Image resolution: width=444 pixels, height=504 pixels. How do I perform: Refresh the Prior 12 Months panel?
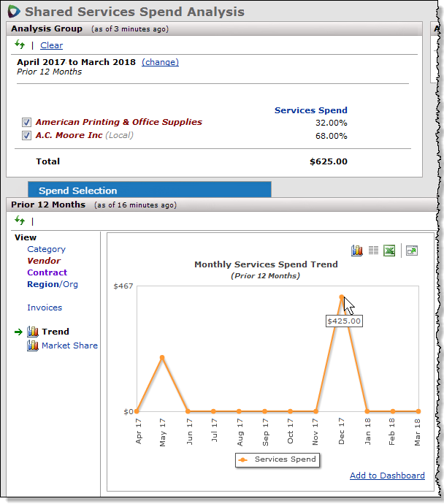(x=20, y=221)
